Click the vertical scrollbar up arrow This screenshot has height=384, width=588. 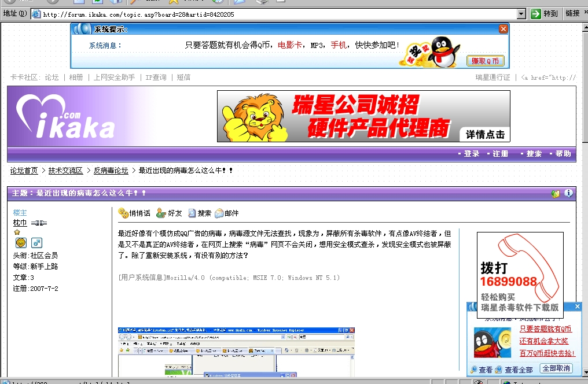tap(585, 27)
